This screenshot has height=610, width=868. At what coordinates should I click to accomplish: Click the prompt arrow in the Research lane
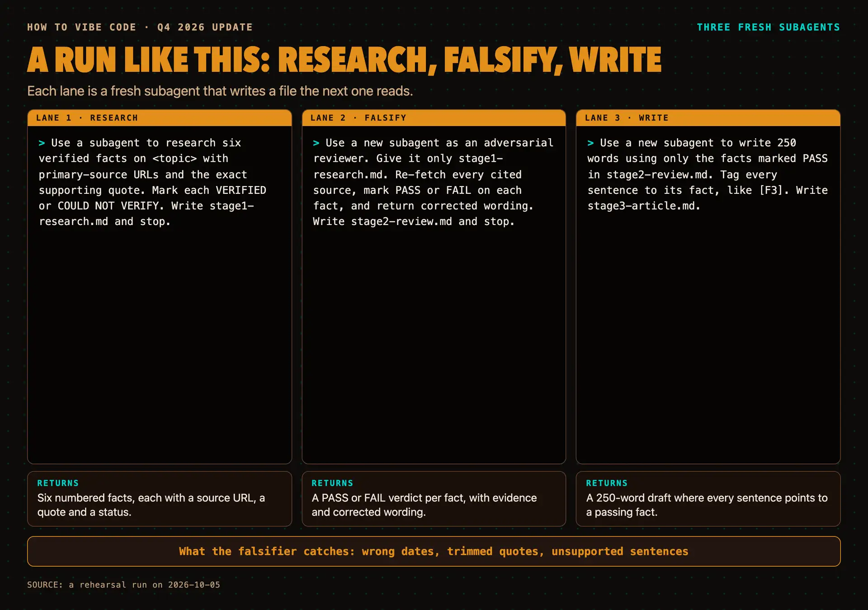click(42, 143)
